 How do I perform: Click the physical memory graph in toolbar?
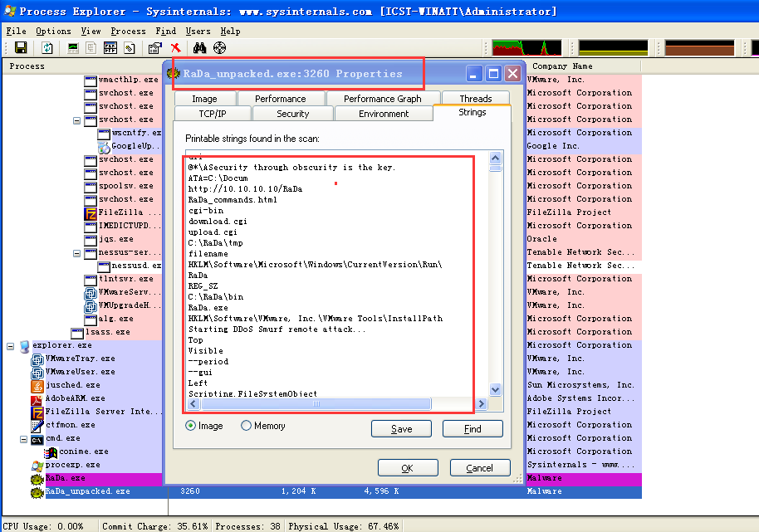point(699,48)
